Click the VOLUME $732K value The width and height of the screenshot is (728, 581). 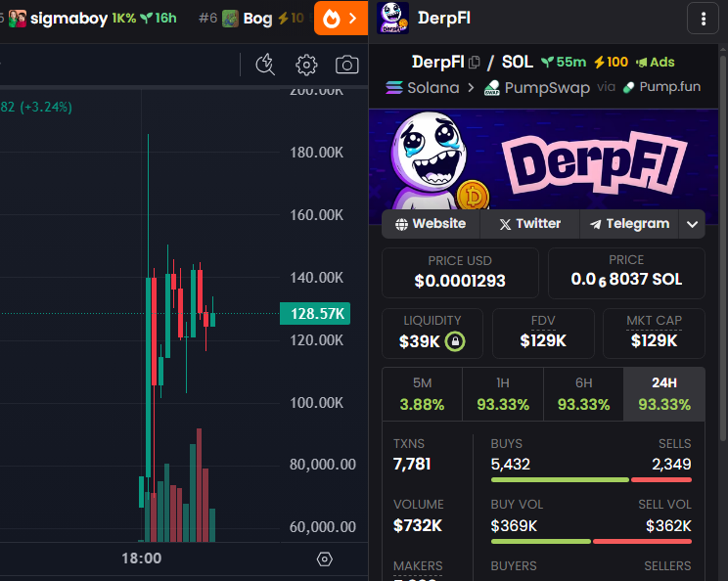418,525
